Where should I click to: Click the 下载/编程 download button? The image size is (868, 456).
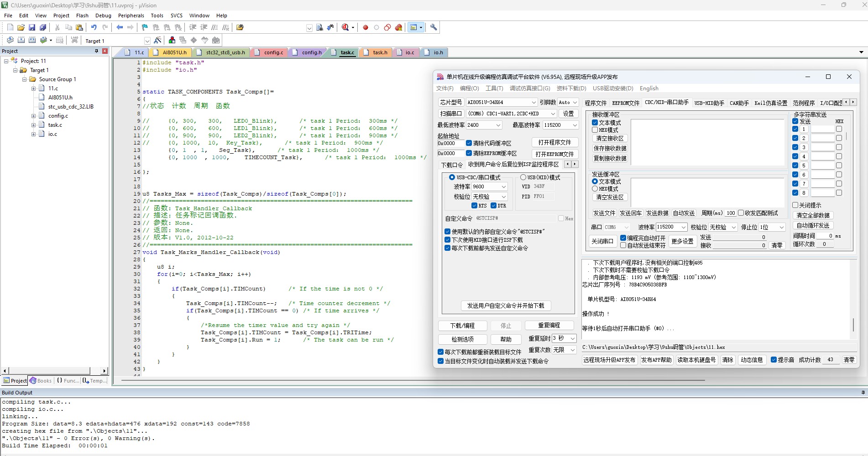click(x=462, y=326)
